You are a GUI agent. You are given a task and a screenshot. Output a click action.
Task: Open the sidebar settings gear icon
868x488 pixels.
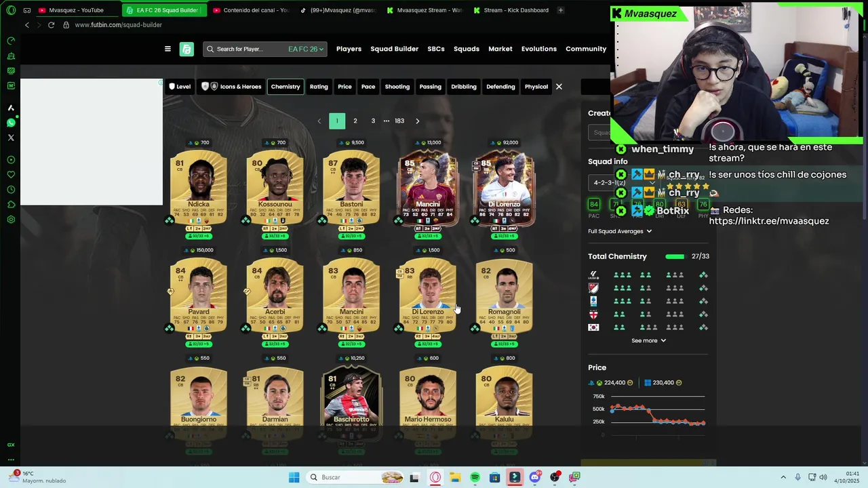point(11,220)
